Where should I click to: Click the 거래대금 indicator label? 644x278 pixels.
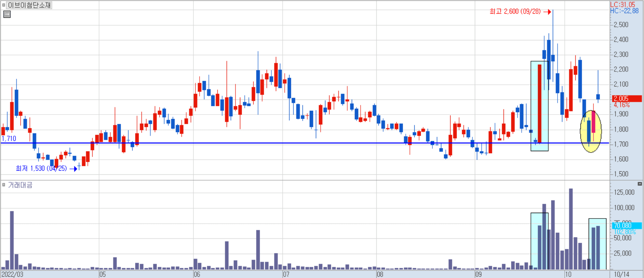point(20,185)
